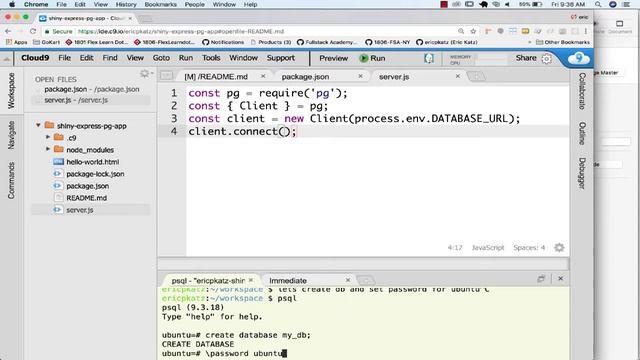Click the node_modules folder icon

[59, 149]
